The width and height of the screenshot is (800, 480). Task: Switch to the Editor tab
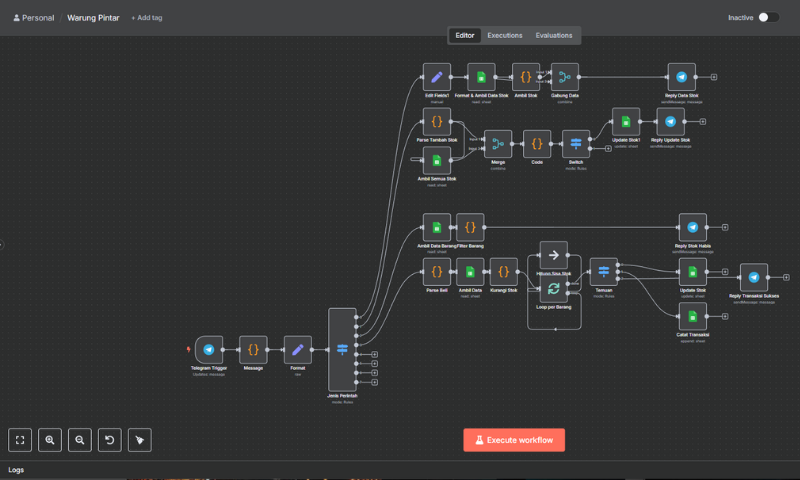pos(465,35)
